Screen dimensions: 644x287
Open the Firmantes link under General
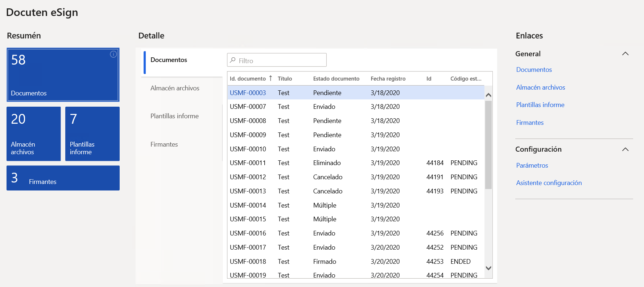click(530, 123)
